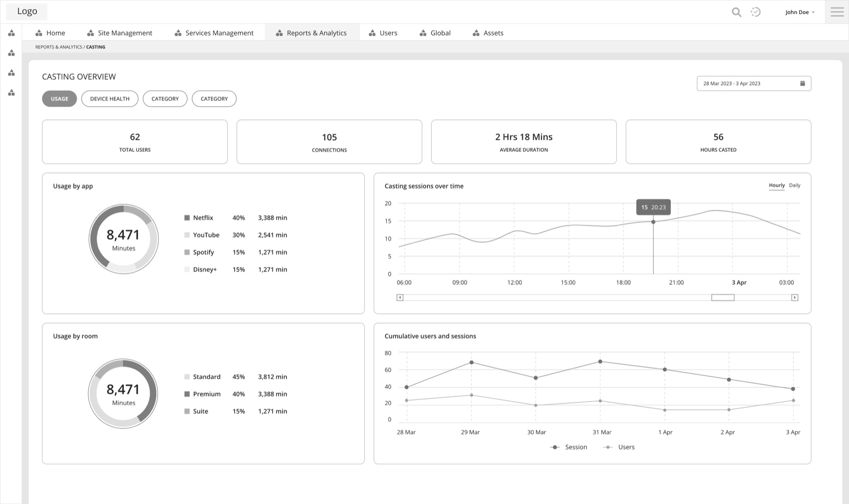The image size is (849, 504).
Task: Click the Average Duration stat card
Action: pos(524,142)
